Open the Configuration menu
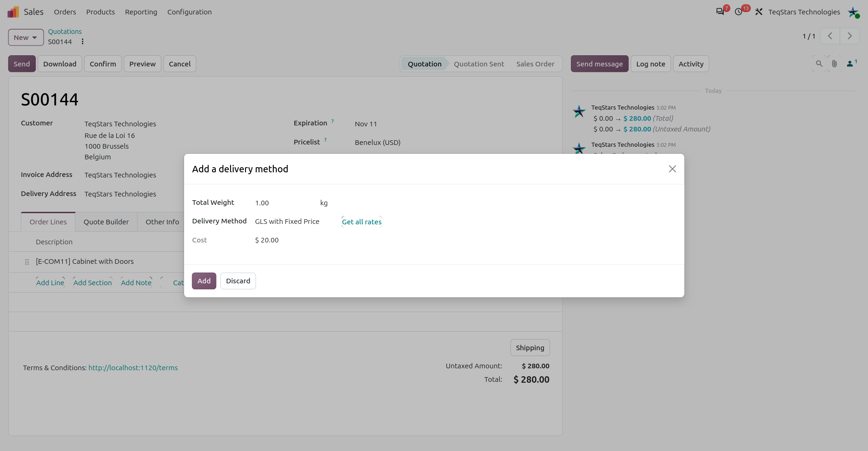The height and width of the screenshot is (451, 868). point(189,12)
